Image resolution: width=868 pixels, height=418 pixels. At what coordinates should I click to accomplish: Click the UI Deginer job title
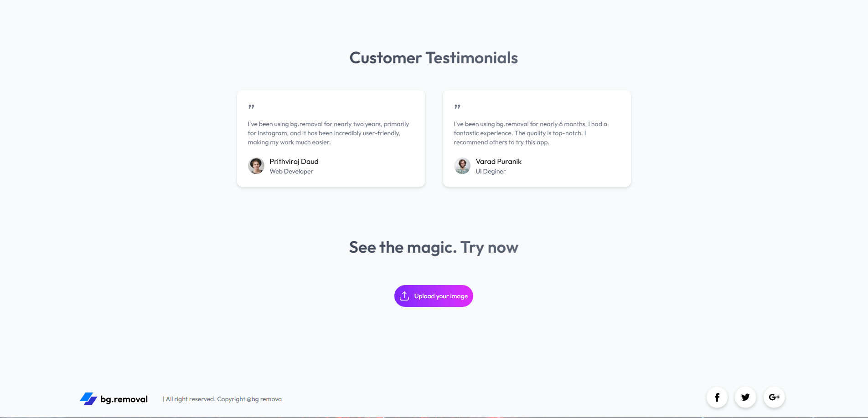coord(491,172)
